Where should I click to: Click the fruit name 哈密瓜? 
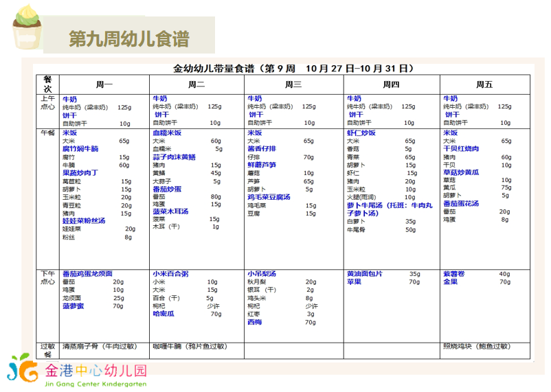[164, 314]
